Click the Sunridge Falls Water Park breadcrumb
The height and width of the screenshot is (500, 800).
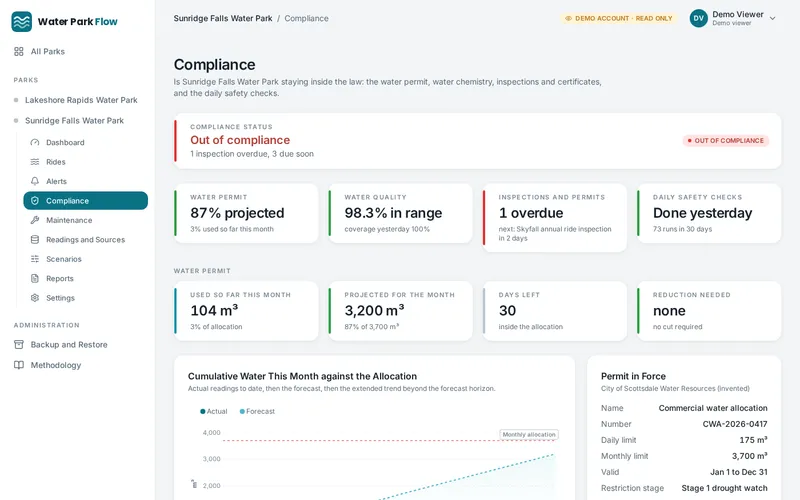tap(223, 18)
